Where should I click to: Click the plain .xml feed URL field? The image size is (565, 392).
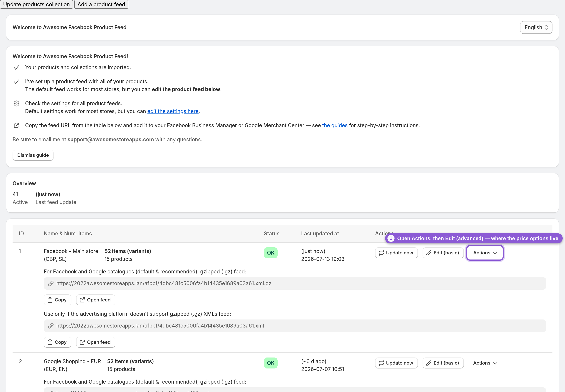tap(295, 326)
